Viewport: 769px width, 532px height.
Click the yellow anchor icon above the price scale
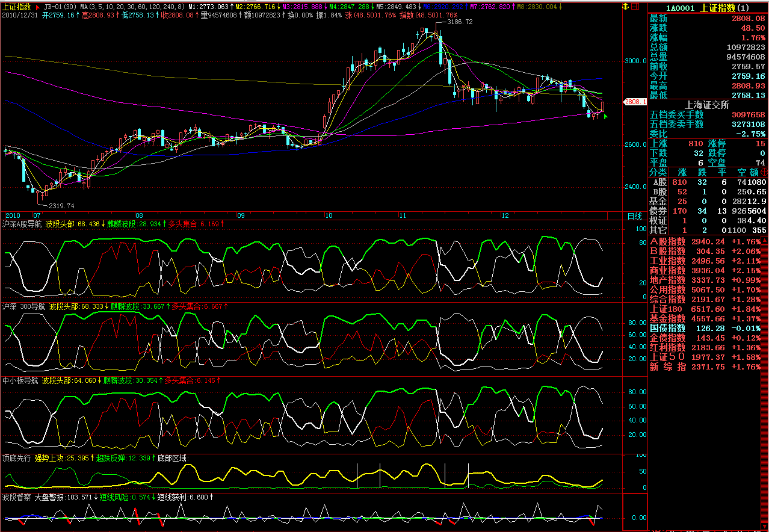point(626,7)
